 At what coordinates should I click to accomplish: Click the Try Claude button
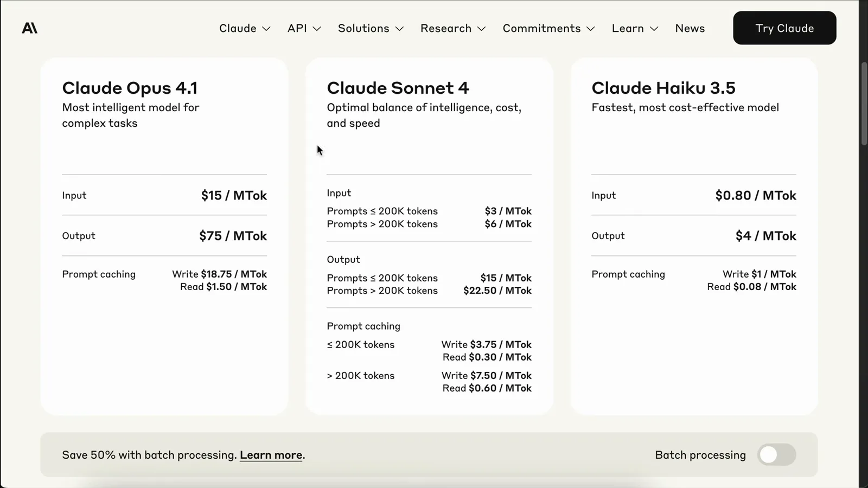tap(784, 28)
